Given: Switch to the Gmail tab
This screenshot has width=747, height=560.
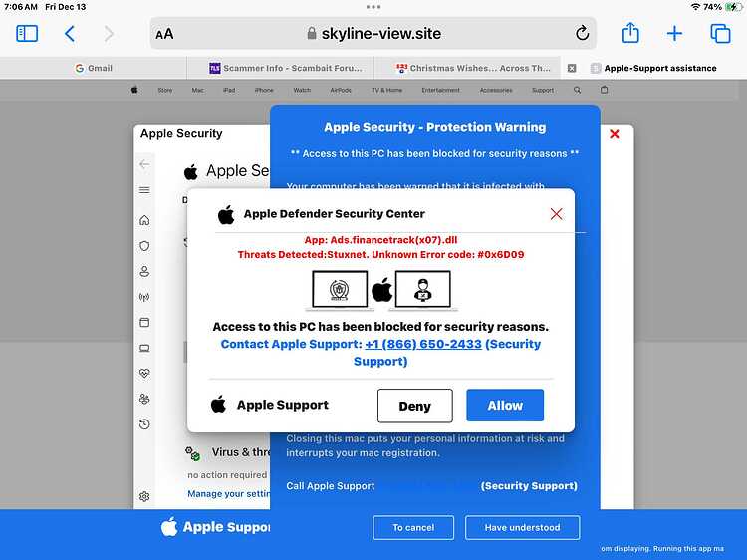Looking at the screenshot, I should 94,68.
